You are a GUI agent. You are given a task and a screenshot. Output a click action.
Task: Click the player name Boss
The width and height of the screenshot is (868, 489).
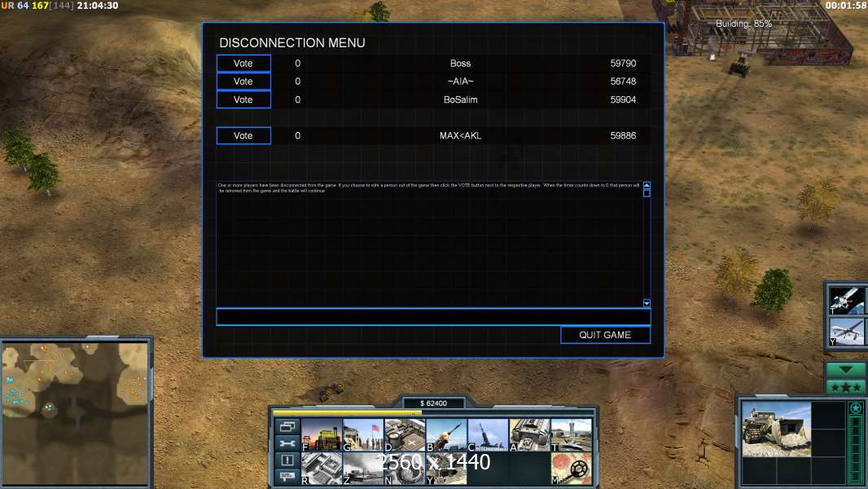point(461,63)
